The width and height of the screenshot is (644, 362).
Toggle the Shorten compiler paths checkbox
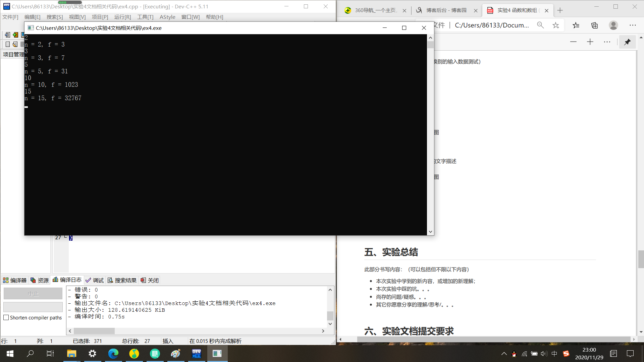click(6, 317)
